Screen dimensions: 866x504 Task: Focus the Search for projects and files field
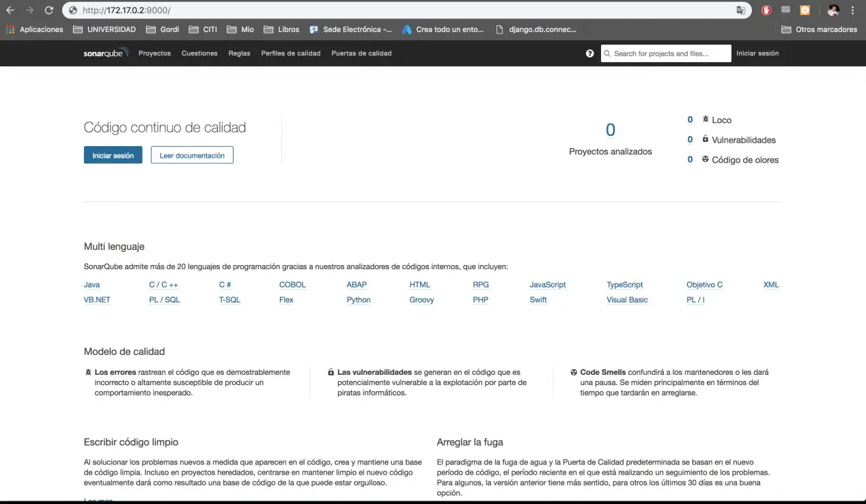tap(666, 53)
